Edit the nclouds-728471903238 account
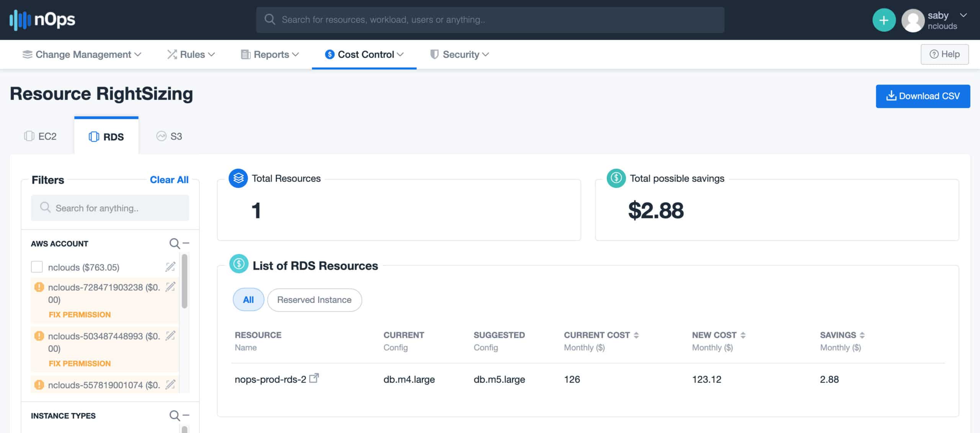This screenshot has height=433, width=980. (x=170, y=286)
